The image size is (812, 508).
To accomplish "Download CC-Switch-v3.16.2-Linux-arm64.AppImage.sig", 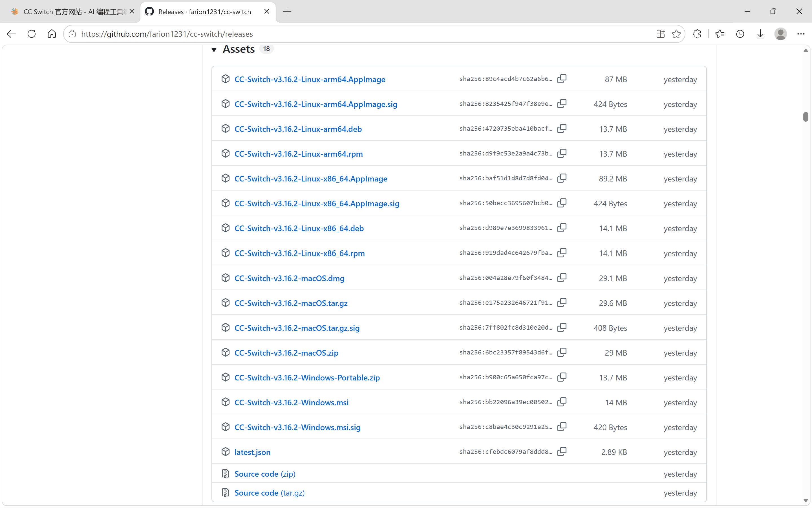I will click(x=316, y=104).
